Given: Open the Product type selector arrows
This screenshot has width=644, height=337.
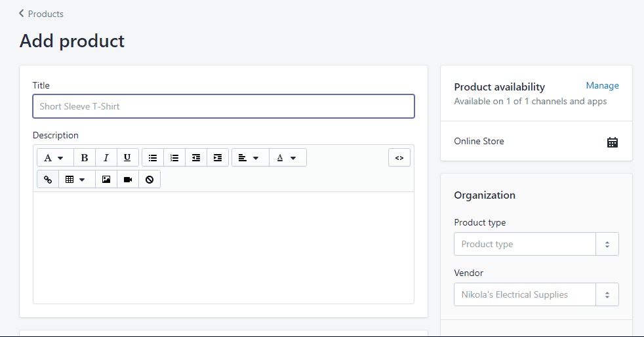Looking at the screenshot, I should 607,245.
